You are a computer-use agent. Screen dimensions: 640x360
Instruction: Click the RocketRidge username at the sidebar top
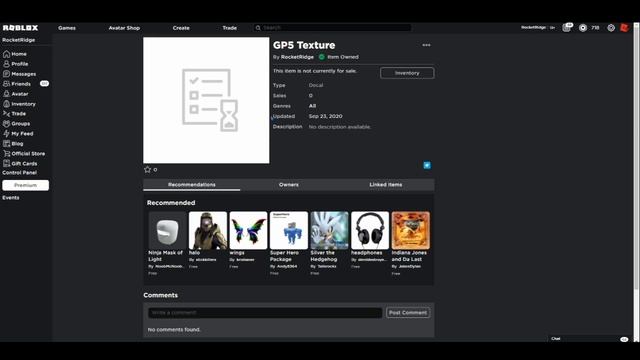18,40
